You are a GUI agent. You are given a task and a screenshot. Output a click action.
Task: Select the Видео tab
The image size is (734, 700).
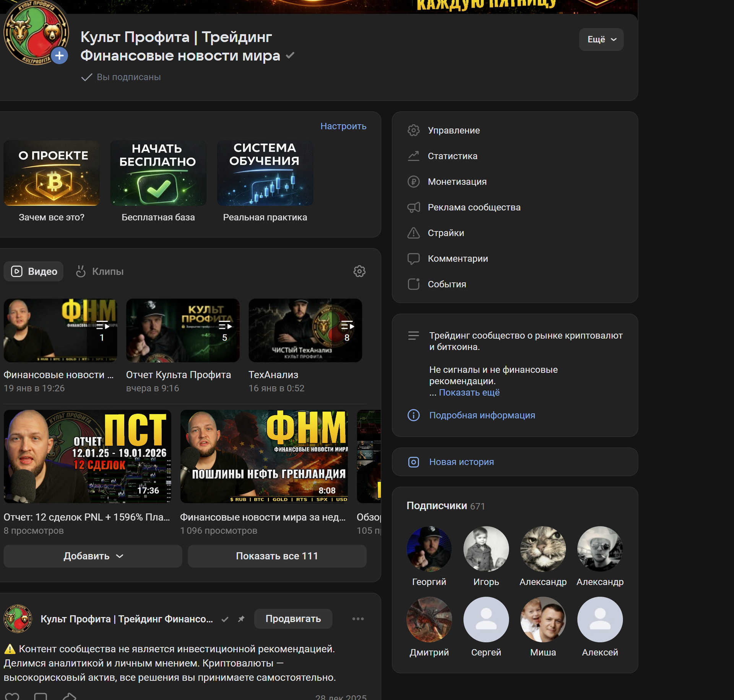[x=34, y=271]
